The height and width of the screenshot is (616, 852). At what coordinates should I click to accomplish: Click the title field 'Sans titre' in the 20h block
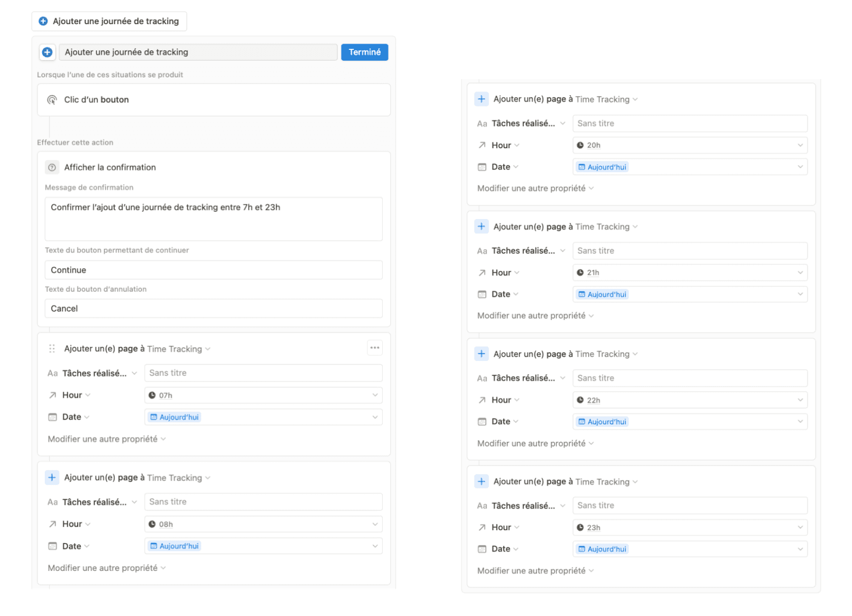(690, 123)
